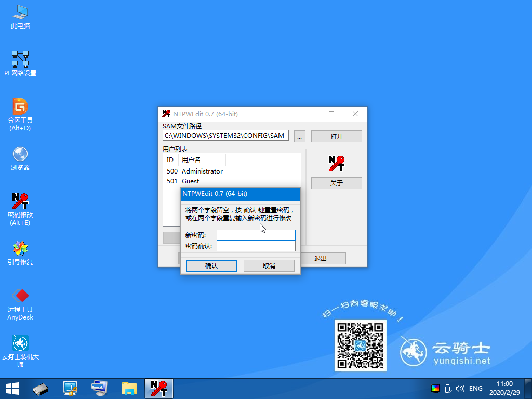Open PE网络设置 desktop icon
The image size is (532, 399).
(20, 63)
